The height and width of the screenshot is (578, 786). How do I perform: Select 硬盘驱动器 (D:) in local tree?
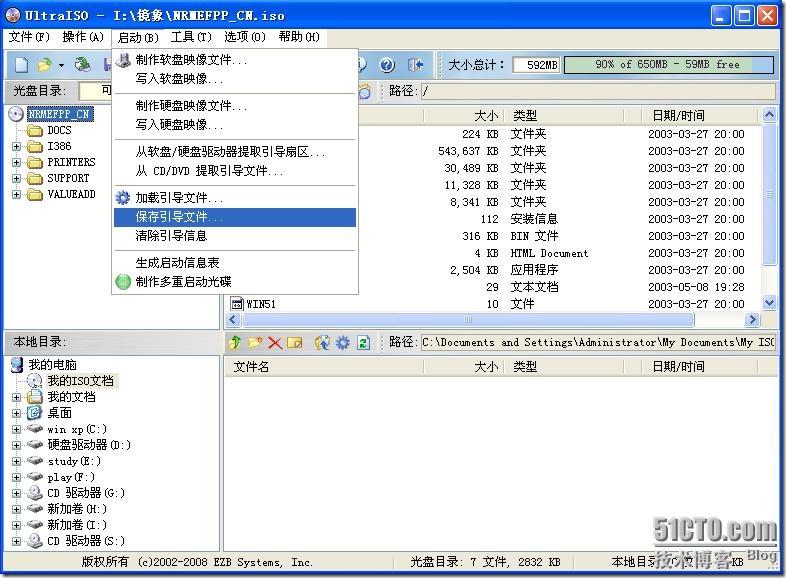[89, 445]
